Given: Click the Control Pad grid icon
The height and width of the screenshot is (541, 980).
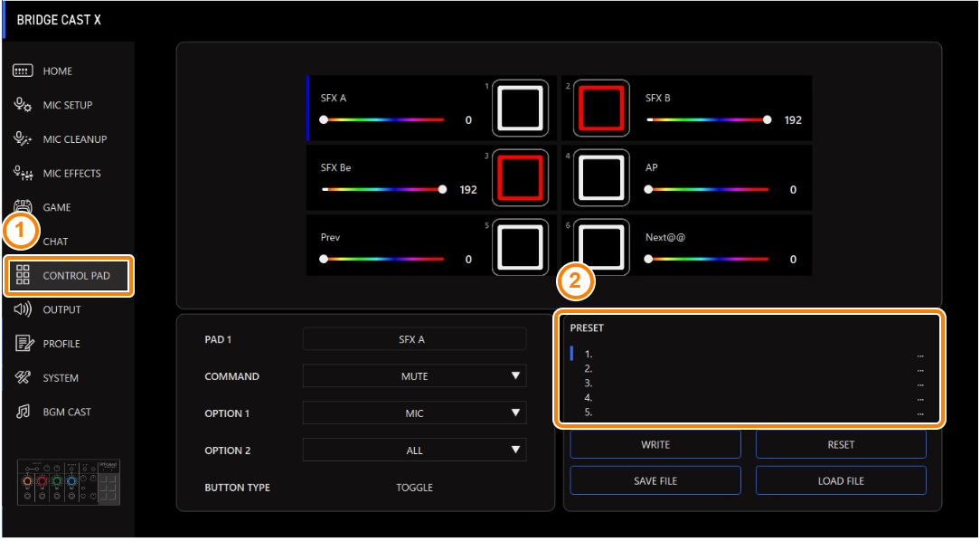Looking at the screenshot, I should tap(24, 275).
